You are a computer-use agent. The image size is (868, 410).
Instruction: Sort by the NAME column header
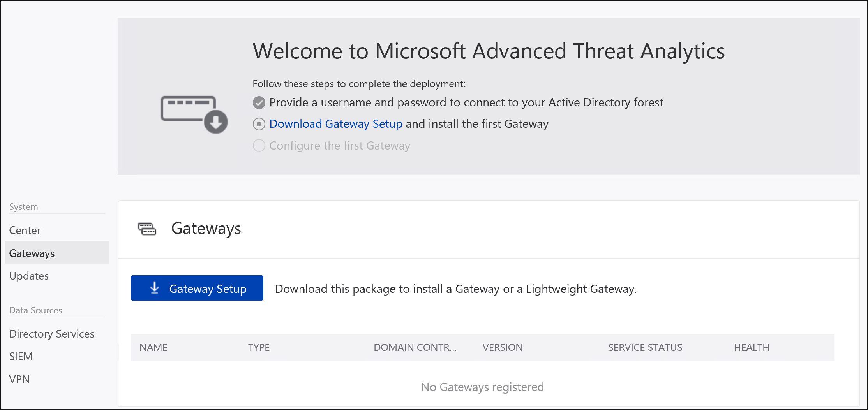click(153, 347)
